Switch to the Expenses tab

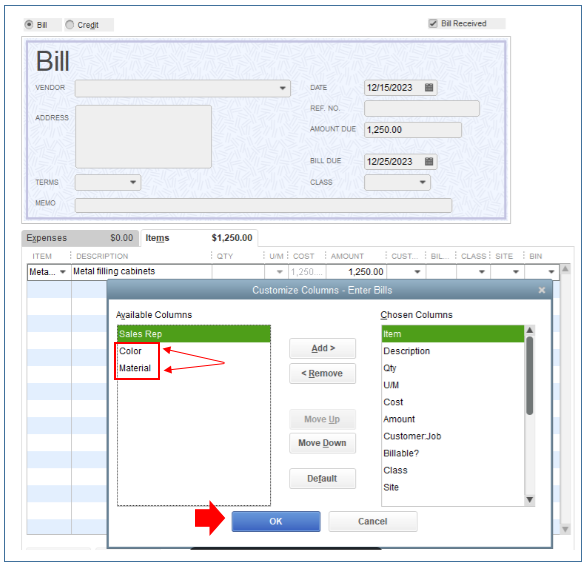[80, 238]
